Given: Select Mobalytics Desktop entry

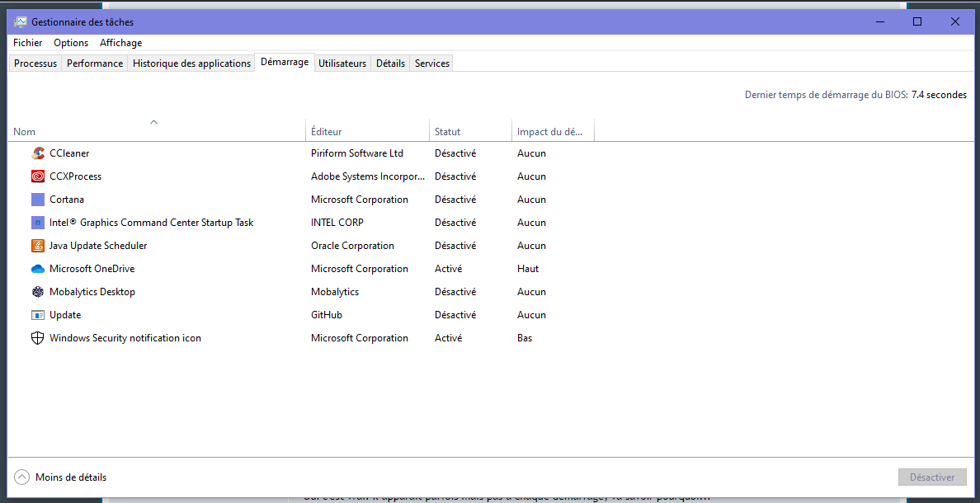Looking at the screenshot, I should coord(92,292).
